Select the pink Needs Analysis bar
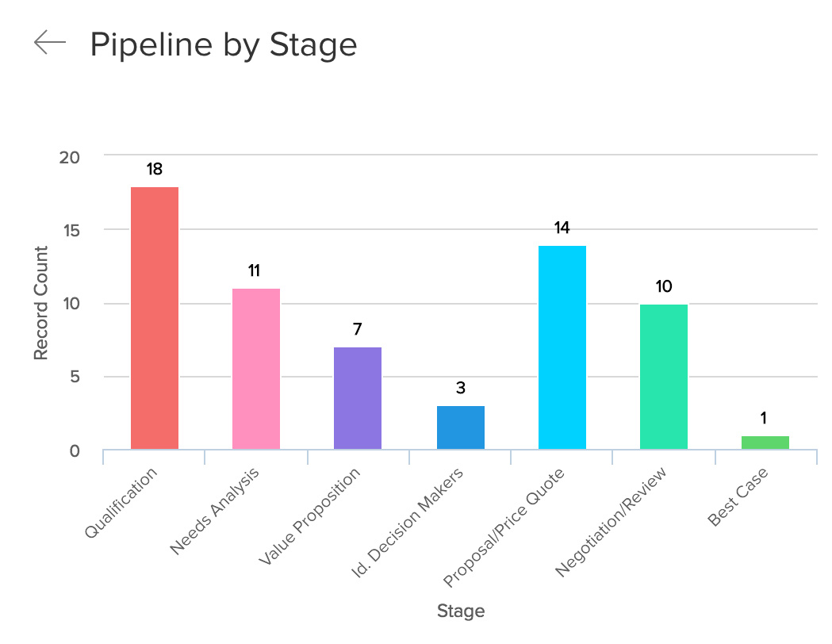 pyautogui.click(x=256, y=369)
